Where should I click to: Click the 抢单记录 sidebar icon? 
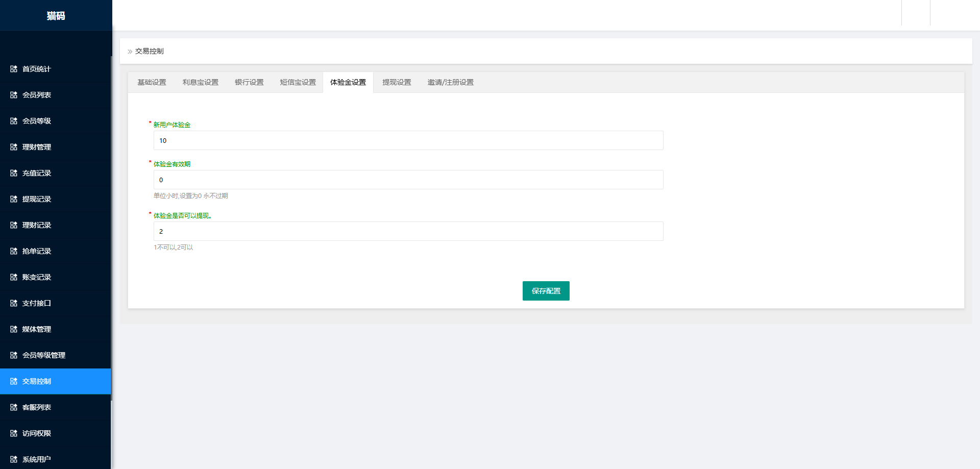13,251
